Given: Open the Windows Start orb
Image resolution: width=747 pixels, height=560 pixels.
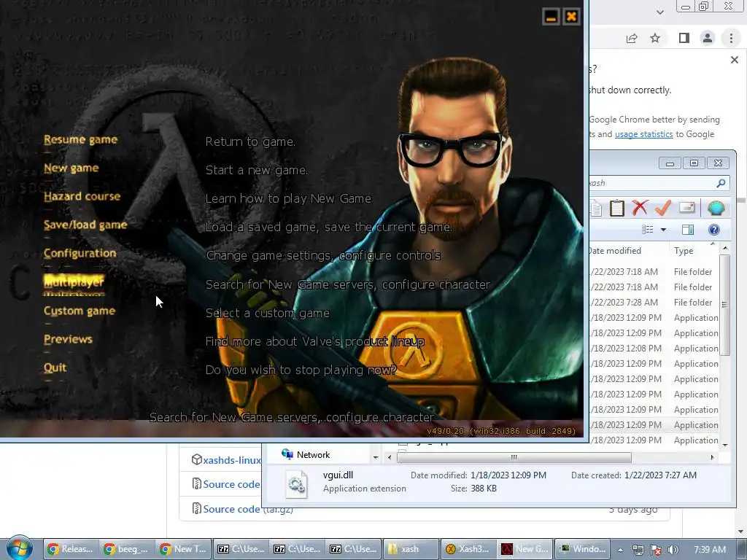Looking at the screenshot, I should 19,548.
